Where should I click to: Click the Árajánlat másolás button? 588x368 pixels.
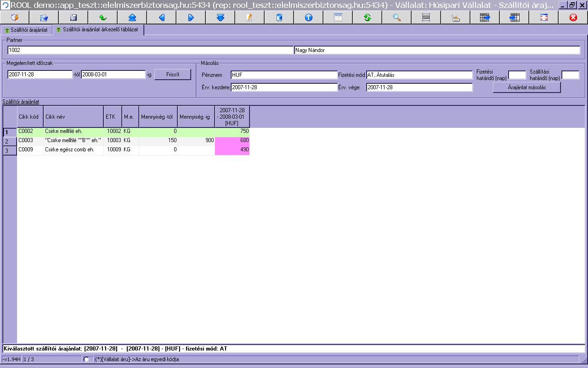pos(526,87)
